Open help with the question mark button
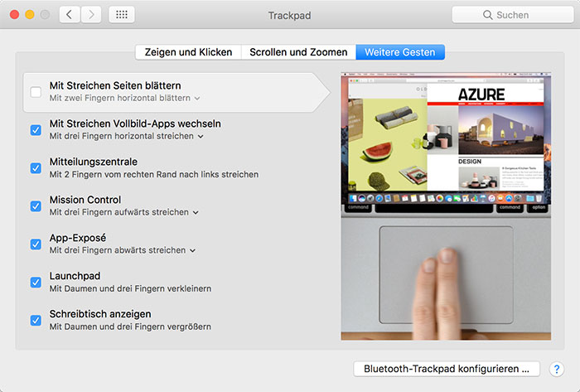This screenshot has height=392, width=580. [x=556, y=369]
